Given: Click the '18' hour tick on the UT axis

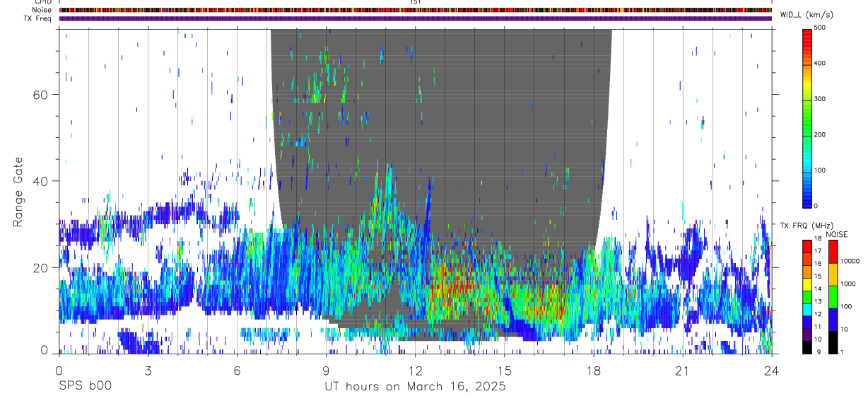Looking at the screenshot, I should [x=593, y=371].
